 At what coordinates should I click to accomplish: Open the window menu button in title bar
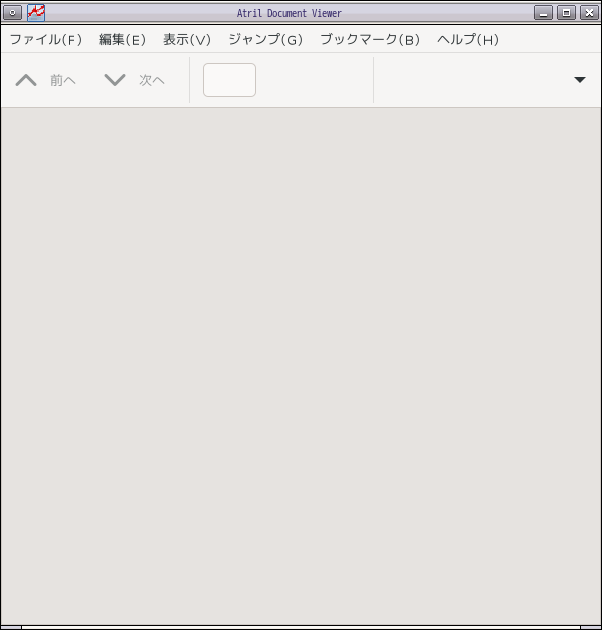pos(12,13)
